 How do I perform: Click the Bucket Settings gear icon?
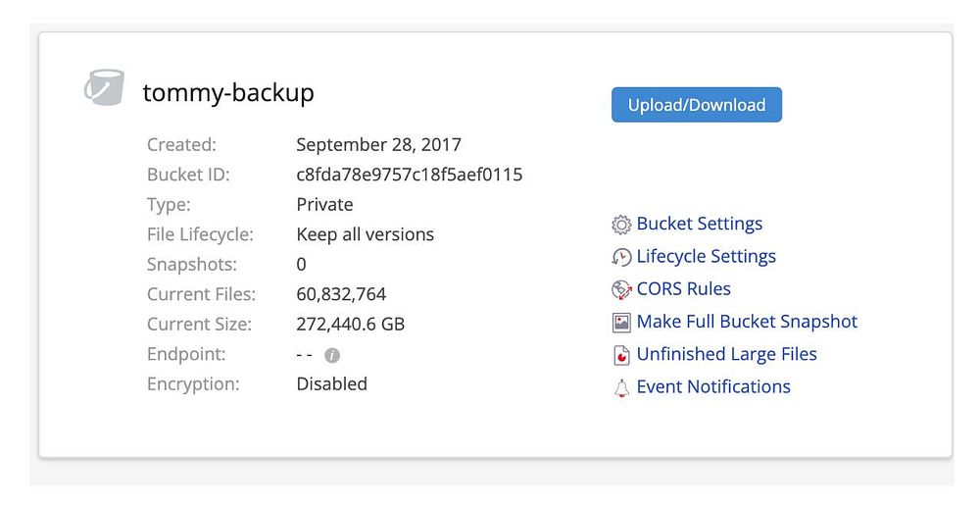click(x=621, y=226)
